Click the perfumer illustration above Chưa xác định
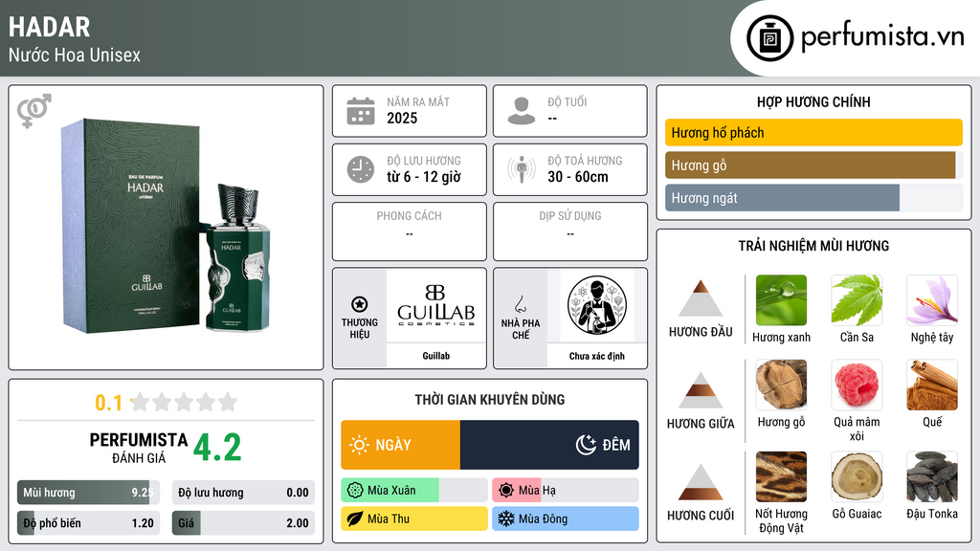This screenshot has width=980, height=551. coord(597,305)
